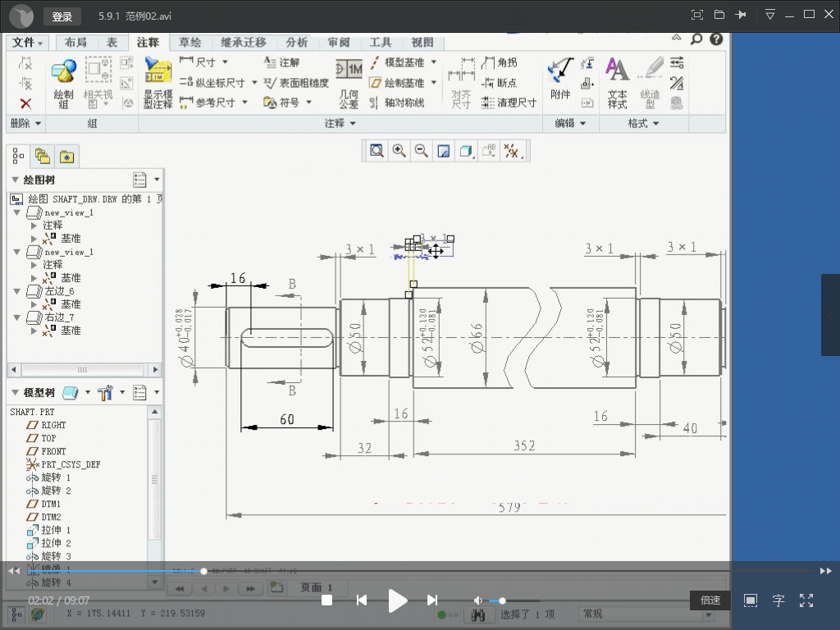The image size is (840, 630).
Task: Click the 角拐 jog tool
Action: pyautogui.click(x=500, y=62)
